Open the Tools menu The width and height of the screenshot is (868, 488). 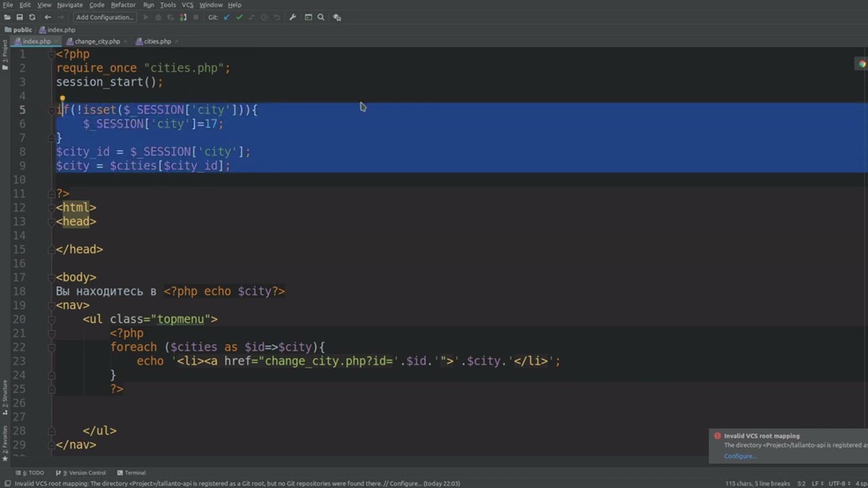pyautogui.click(x=168, y=5)
